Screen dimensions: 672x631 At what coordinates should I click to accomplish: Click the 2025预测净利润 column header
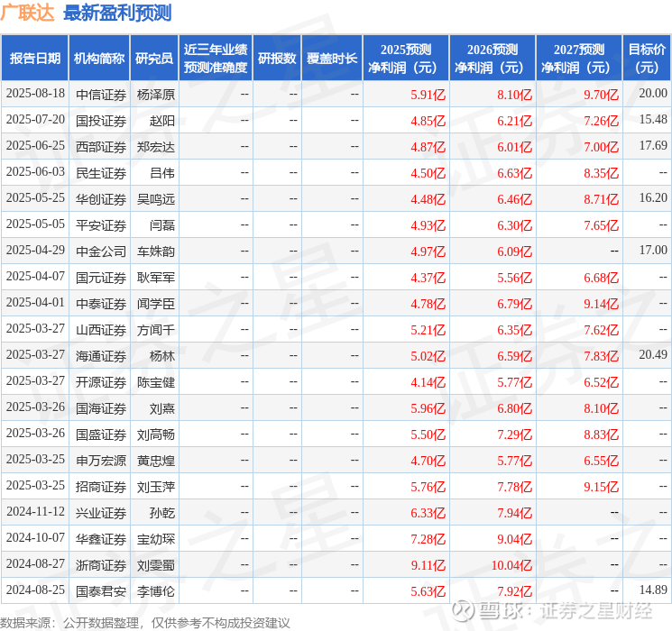coord(406,59)
